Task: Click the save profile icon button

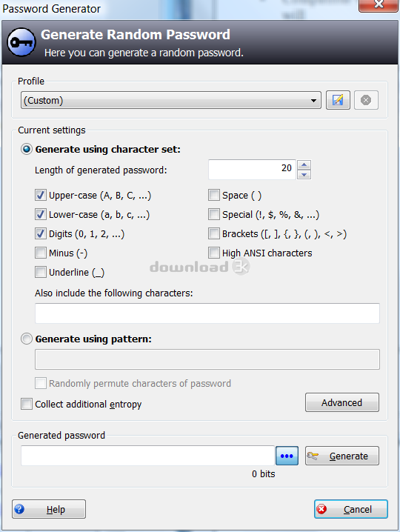Action: [x=338, y=100]
